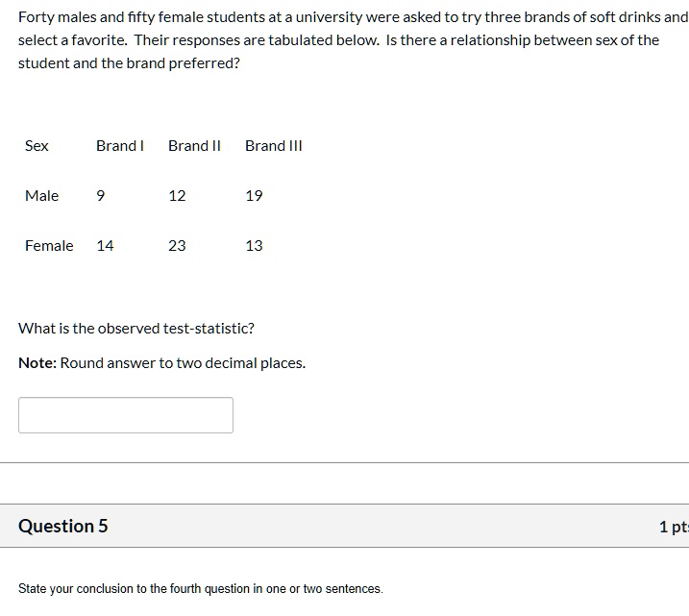
Task: Select the Sex column header
Action: [37, 145]
